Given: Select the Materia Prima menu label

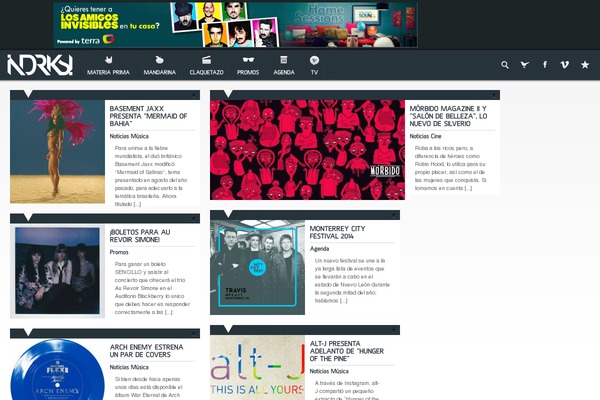Looking at the screenshot, I should pyautogui.click(x=108, y=72).
